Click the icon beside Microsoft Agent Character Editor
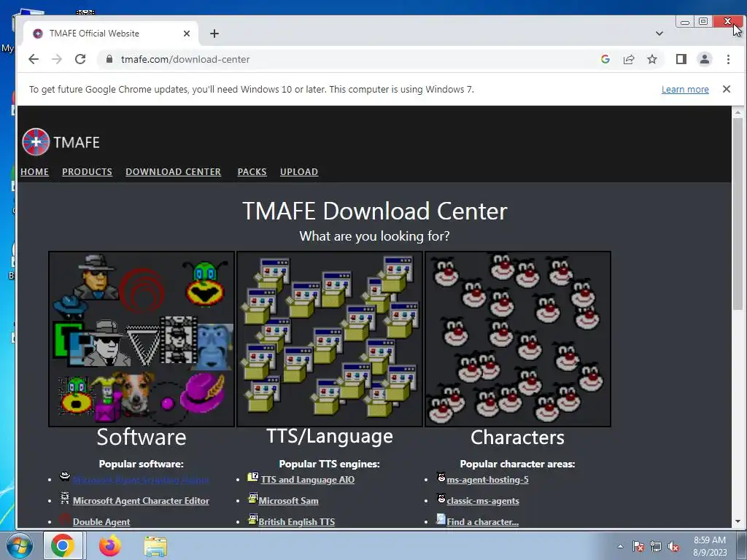 pos(65,498)
